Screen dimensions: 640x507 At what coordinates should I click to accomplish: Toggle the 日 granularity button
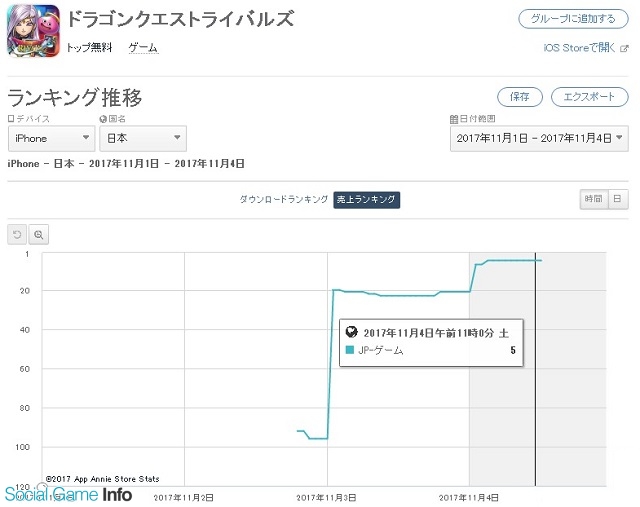618,199
